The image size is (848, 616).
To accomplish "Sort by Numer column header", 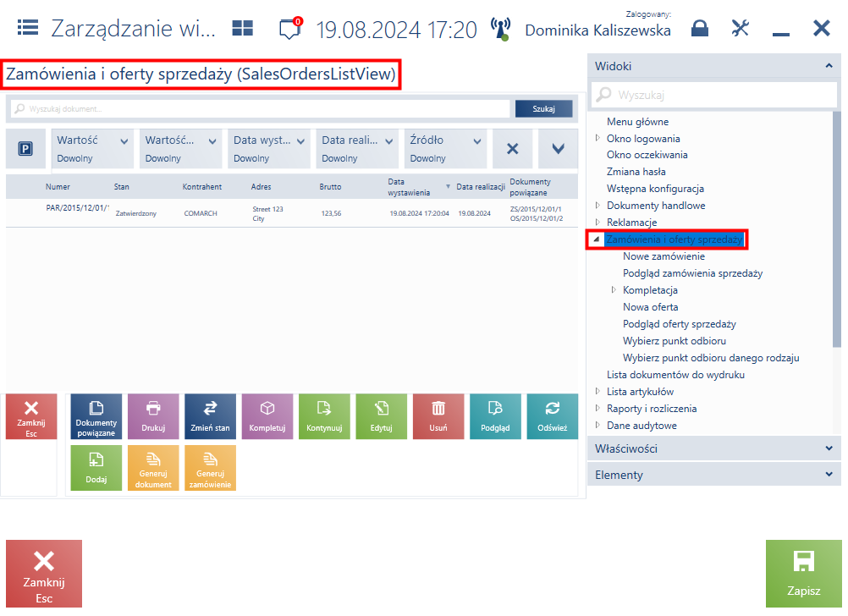I will tap(58, 187).
